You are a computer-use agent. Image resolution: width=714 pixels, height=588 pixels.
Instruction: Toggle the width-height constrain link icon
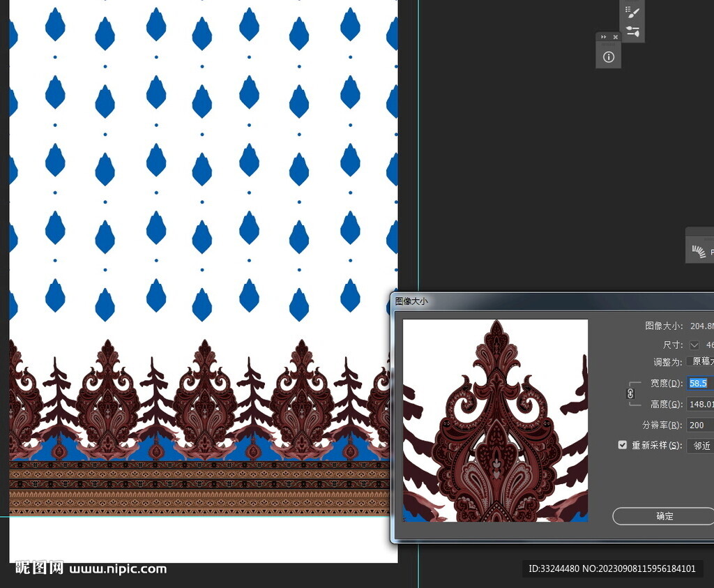pyautogui.click(x=630, y=393)
